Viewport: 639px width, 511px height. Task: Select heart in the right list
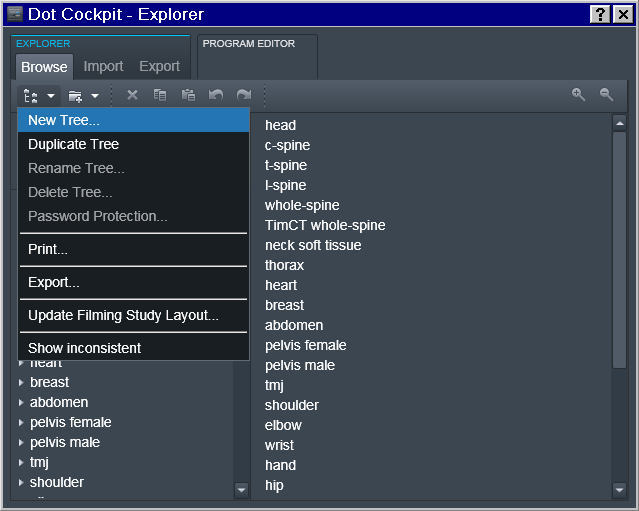click(x=281, y=285)
